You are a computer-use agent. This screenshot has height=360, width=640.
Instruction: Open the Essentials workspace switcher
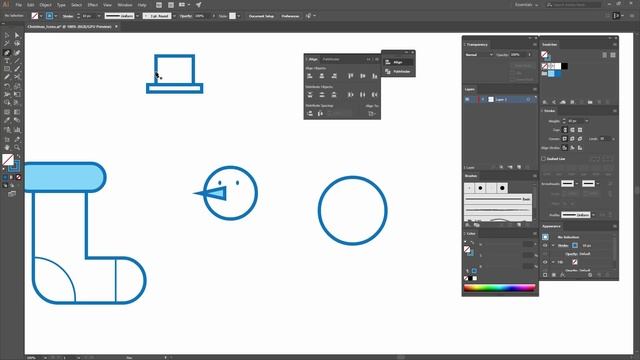click(526, 5)
